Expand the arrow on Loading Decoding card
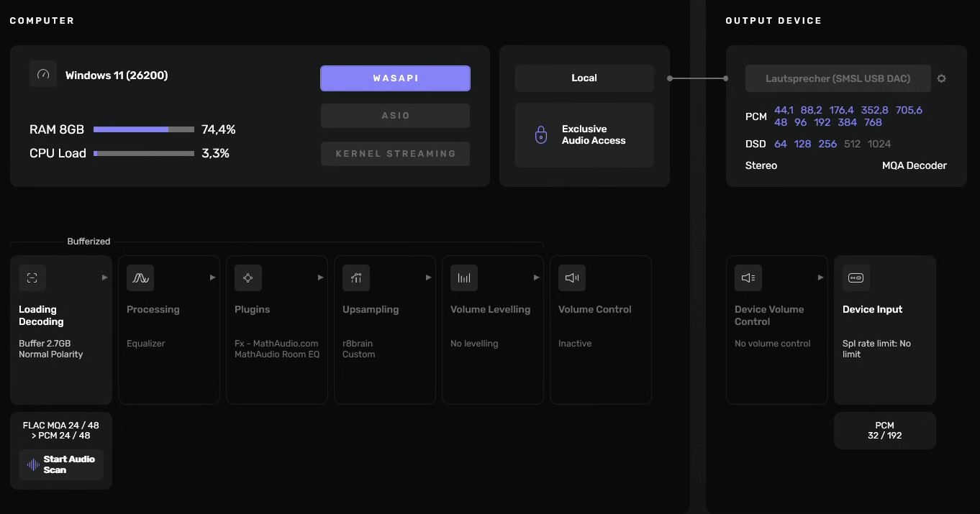980x514 pixels. [104, 277]
